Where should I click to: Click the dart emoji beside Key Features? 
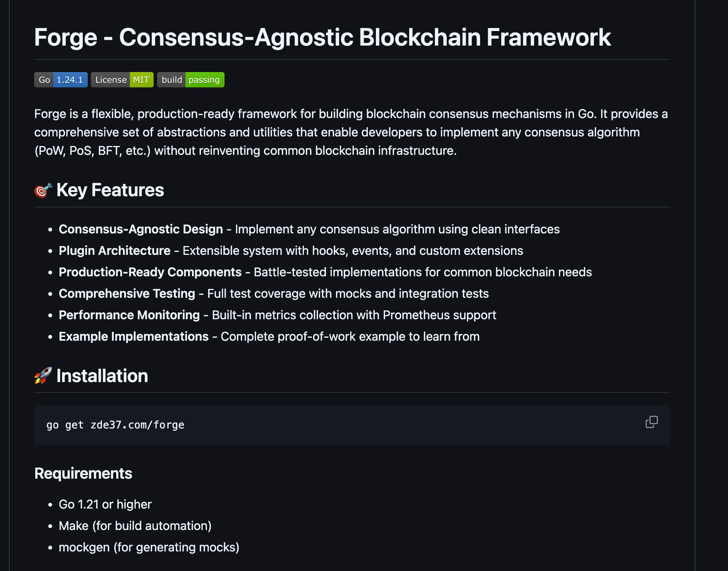[x=43, y=190]
